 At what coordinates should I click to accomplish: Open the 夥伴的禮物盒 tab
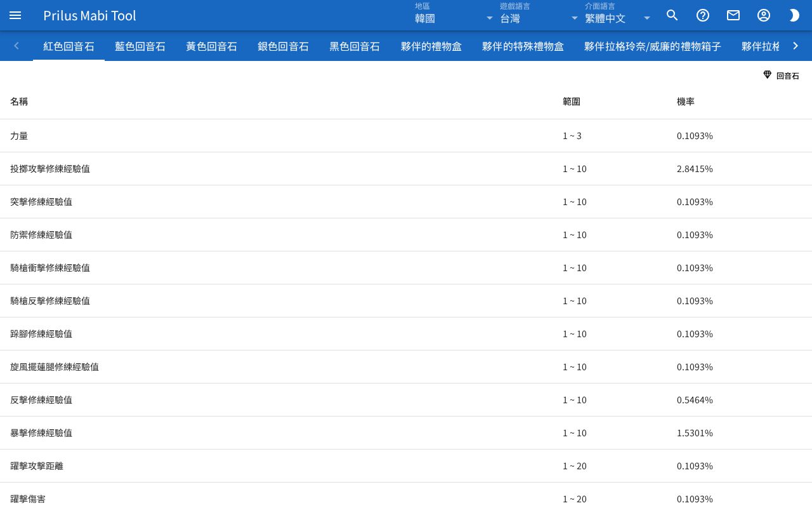click(x=431, y=46)
